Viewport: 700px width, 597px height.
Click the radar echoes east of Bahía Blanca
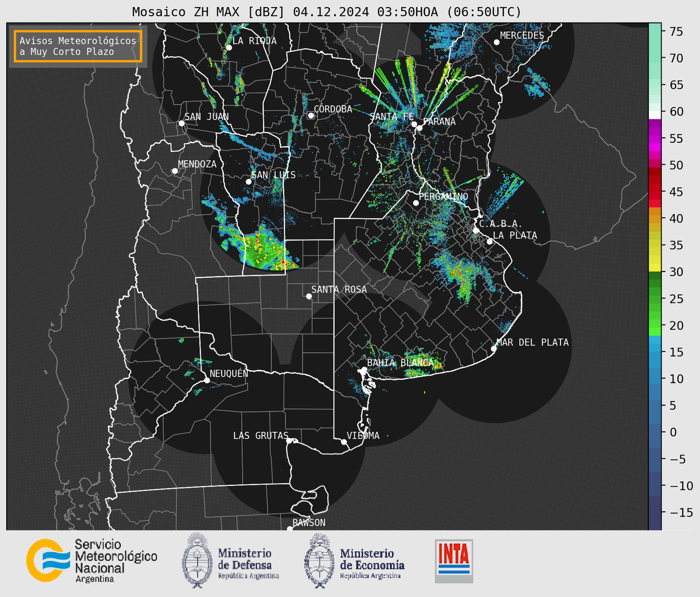coord(422,364)
